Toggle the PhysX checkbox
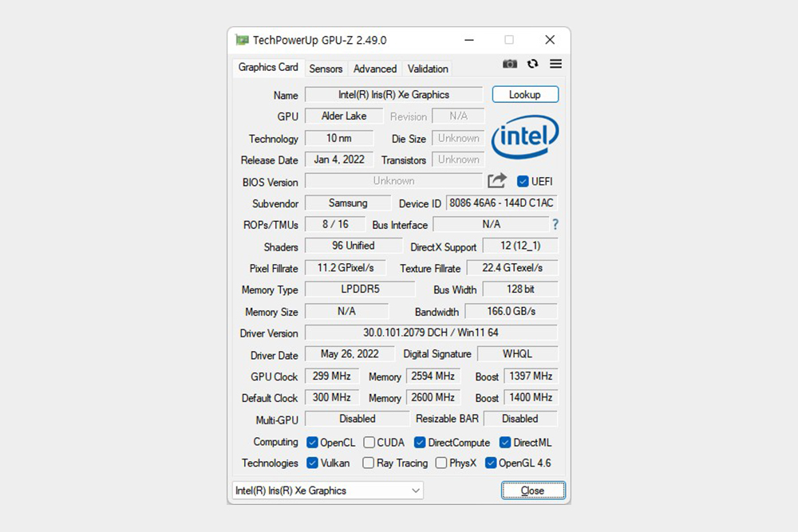Viewport: 798px width, 532px height. (441, 463)
